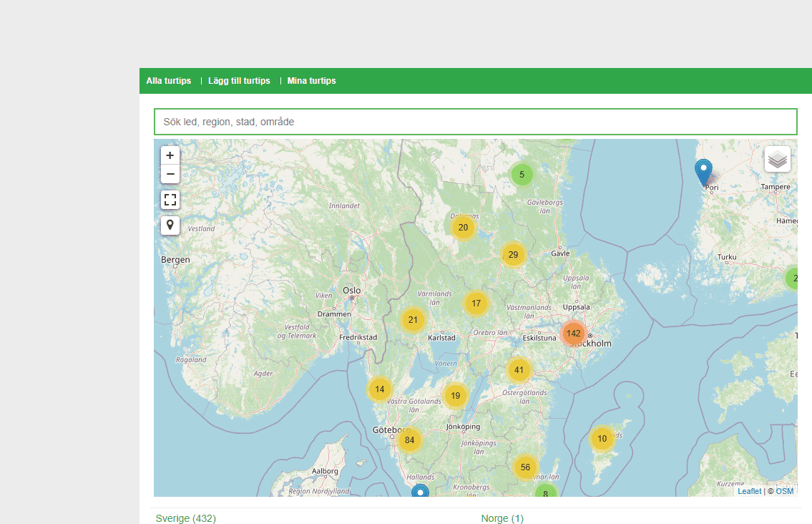Click the 41 cluster in Östergötland

pos(519,370)
